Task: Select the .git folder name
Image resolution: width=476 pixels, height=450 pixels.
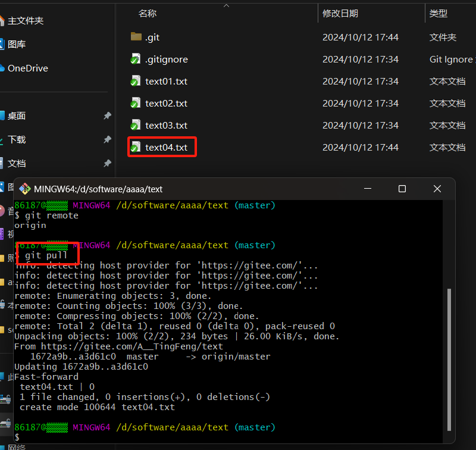Action: pyautogui.click(x=152, y=37)
